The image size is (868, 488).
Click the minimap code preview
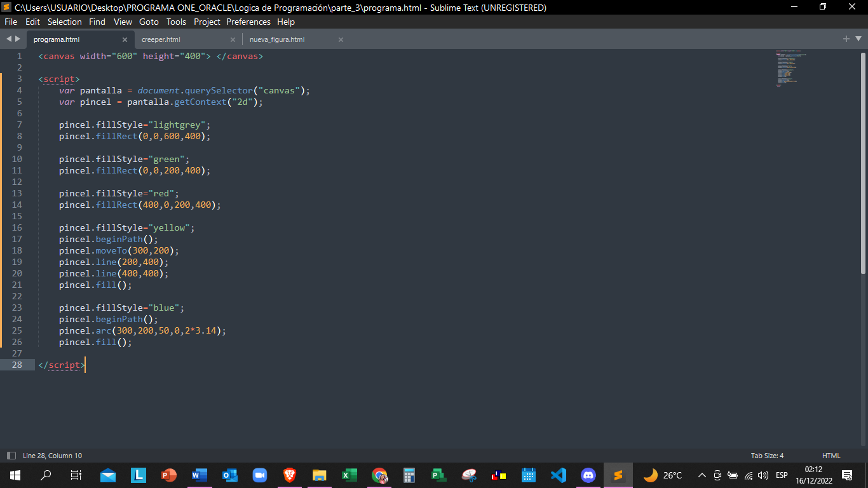click(791, 68)
